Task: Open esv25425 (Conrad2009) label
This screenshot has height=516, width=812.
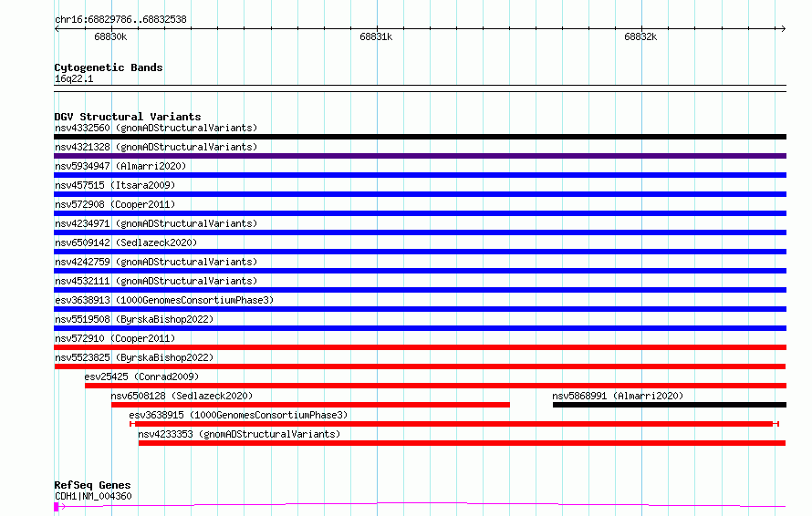Action: coord(141,377)
